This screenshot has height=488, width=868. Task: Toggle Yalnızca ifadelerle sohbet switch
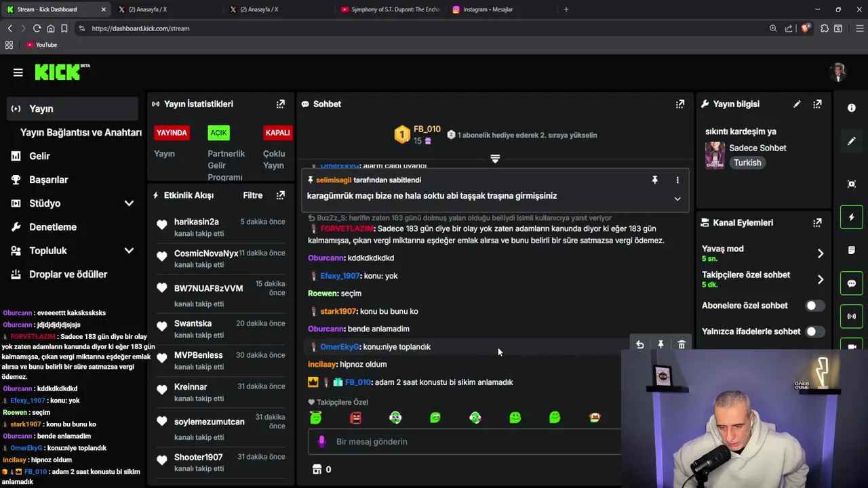[x=814, y=331]
